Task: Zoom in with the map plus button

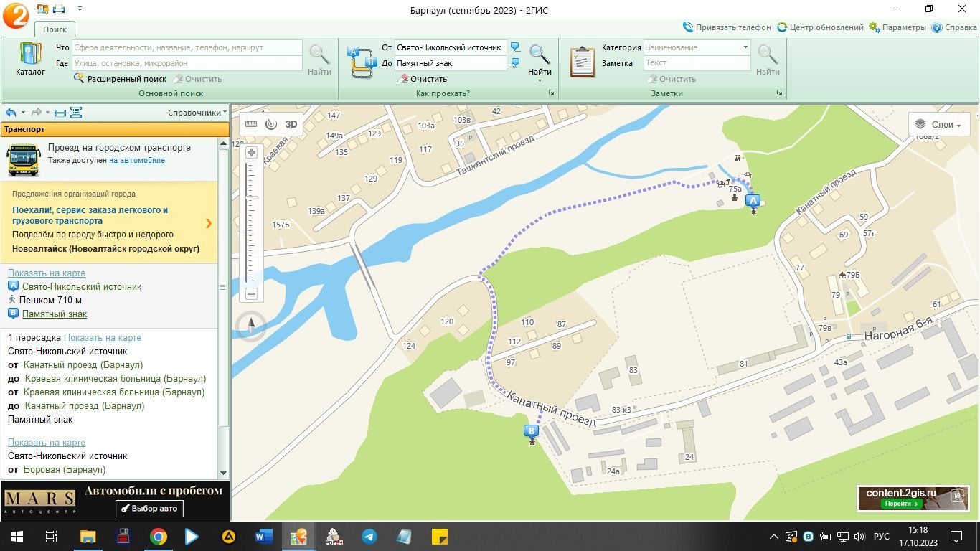Action: tap(251, 153)
